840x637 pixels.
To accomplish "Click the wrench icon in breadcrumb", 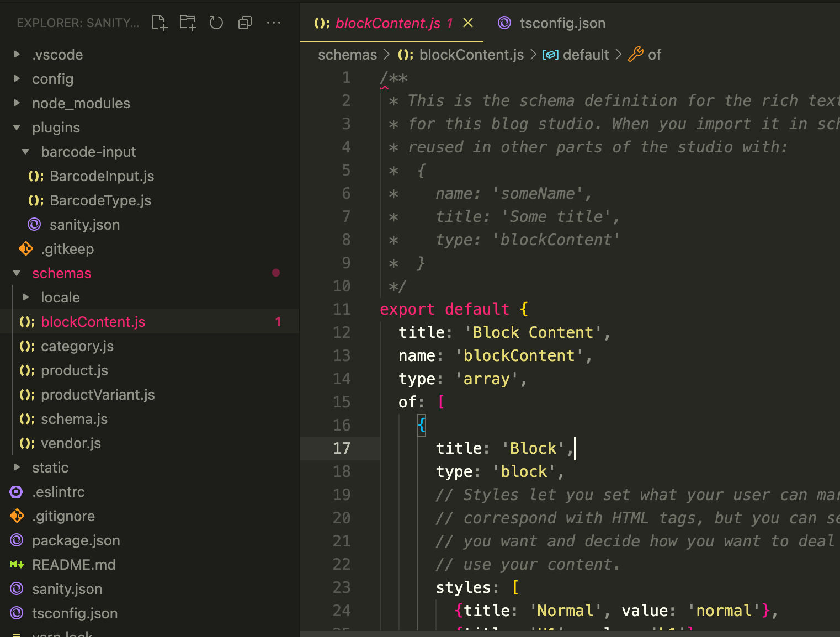I will (x=636, y=54).
